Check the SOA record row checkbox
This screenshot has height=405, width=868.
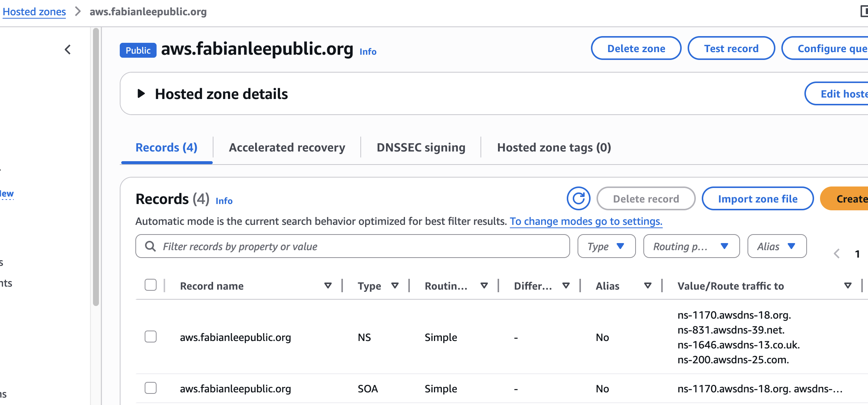pos(151,388)
